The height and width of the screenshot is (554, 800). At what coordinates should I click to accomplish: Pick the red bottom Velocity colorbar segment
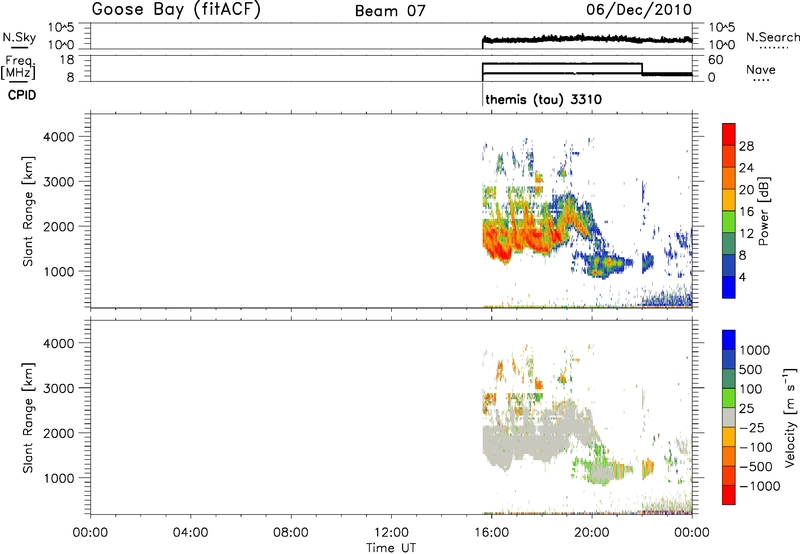[x=729, y=495]
